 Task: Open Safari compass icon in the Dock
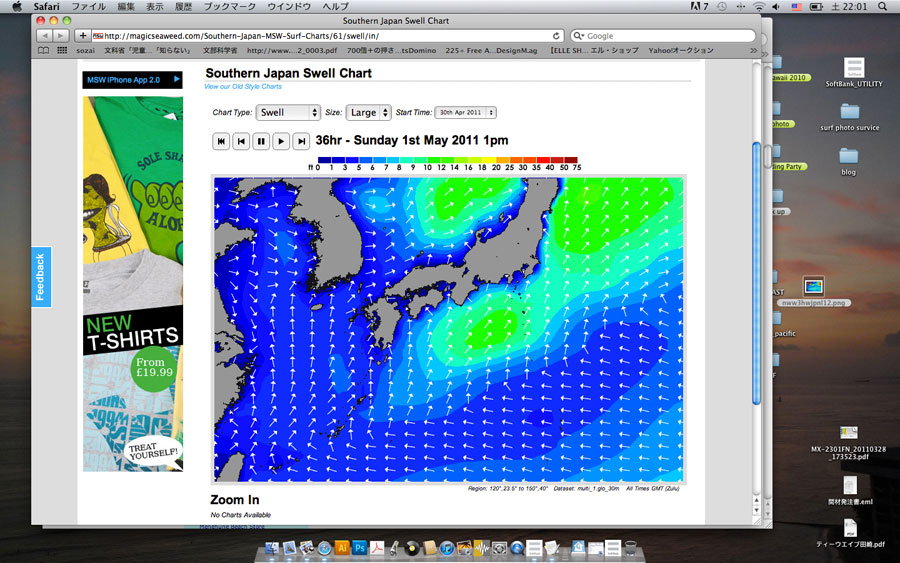pos(324,548)
